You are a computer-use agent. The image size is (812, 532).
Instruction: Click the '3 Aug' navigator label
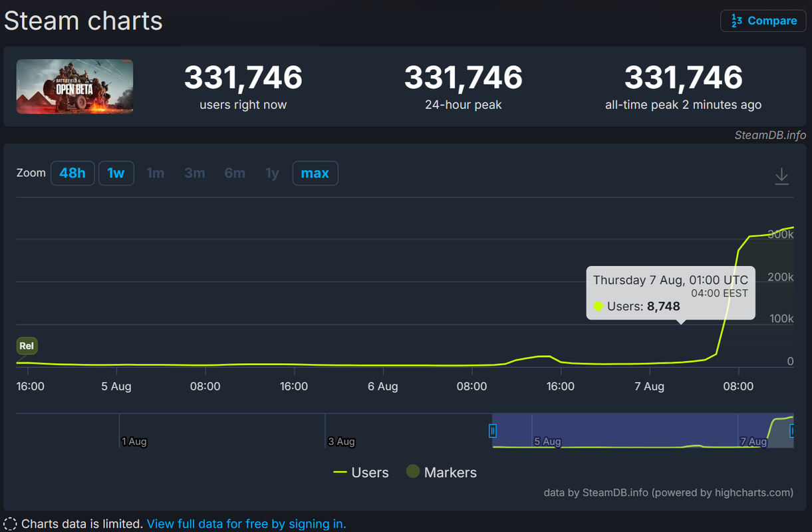click(x=341, y=442)
